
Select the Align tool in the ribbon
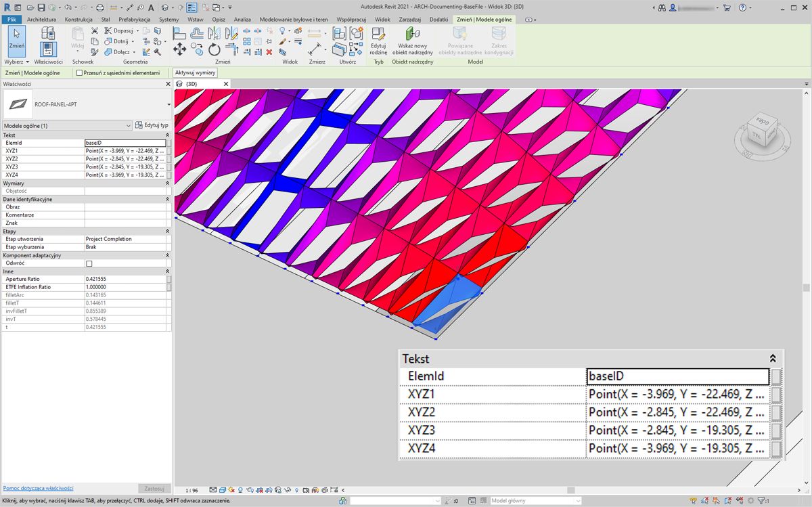tap(180, 32)
